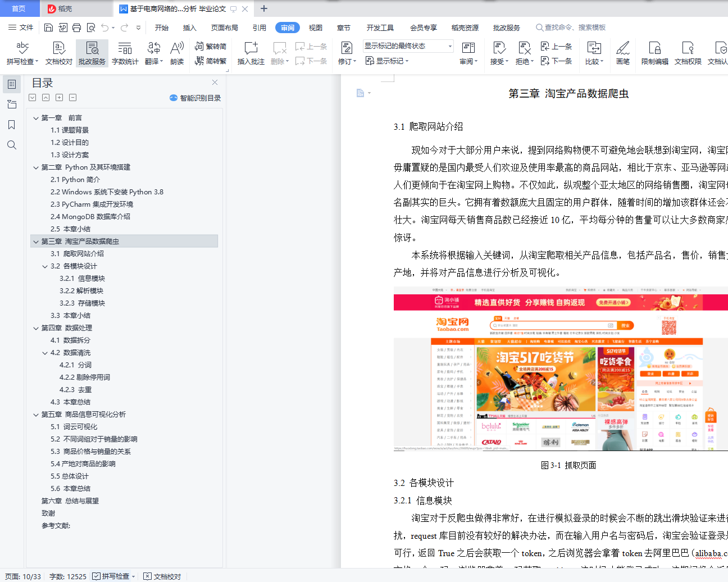The height and width of the screenshot is (582, 728).
Task: Run 拼写检查 from the review ribbon
Action: click(x=22, y=53)
